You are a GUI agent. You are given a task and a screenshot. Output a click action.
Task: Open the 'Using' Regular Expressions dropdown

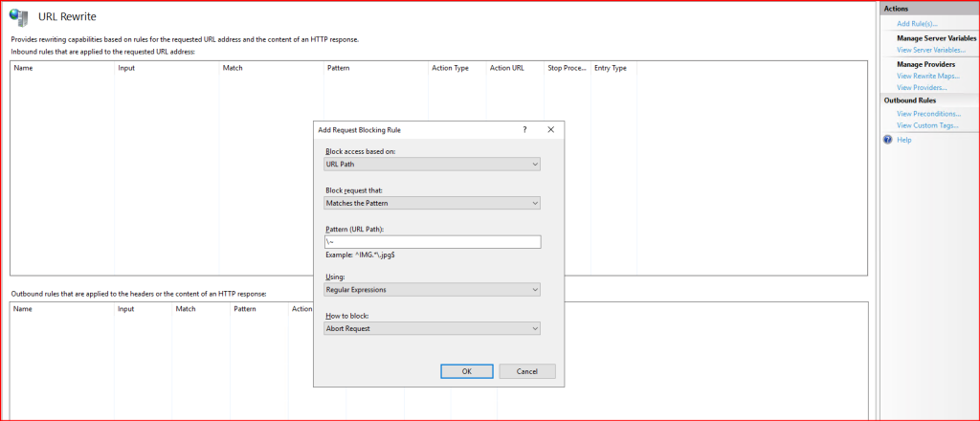click(x=433, y=289)
